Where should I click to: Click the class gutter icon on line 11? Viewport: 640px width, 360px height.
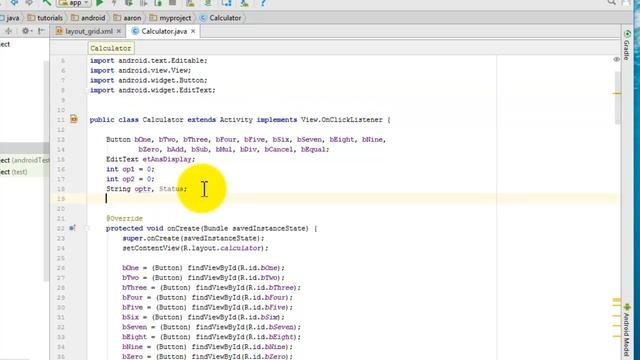pyautogui.click(x=73, y=119)
